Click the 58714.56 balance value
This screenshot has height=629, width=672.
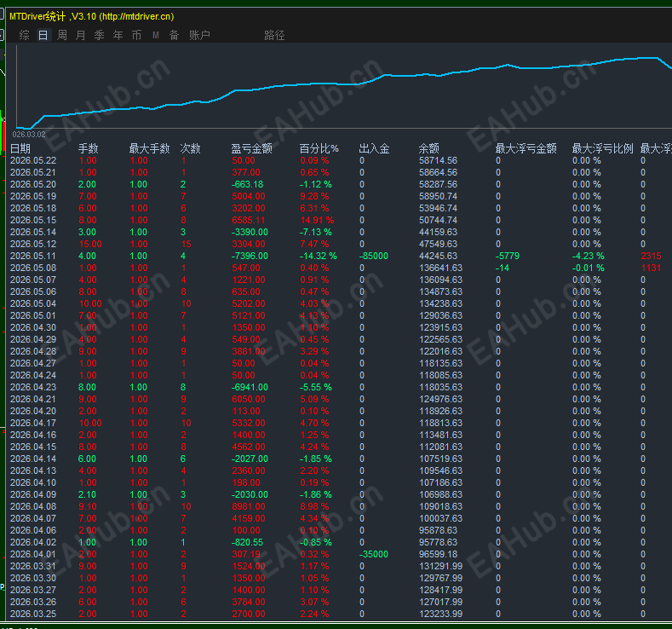tap(438, 161)
